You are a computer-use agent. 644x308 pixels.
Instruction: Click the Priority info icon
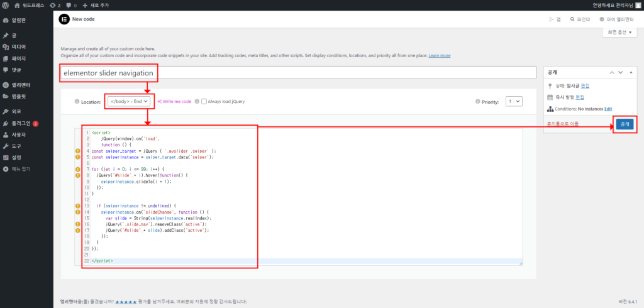tap(478, 101)
